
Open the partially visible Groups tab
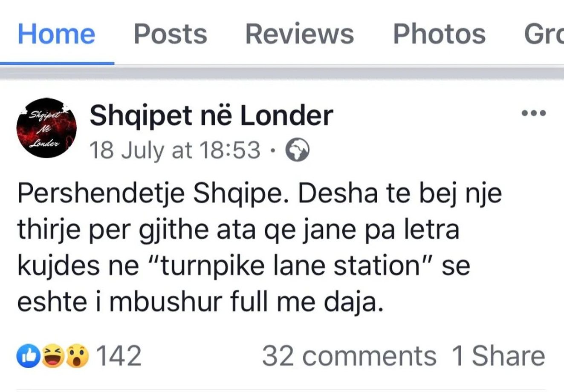point(544,34)
